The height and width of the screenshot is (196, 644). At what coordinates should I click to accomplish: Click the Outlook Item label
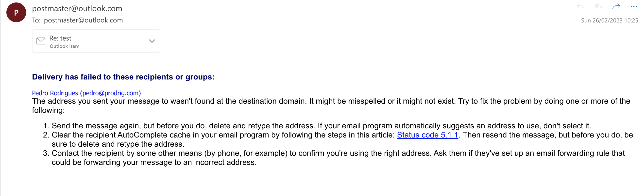65,46
